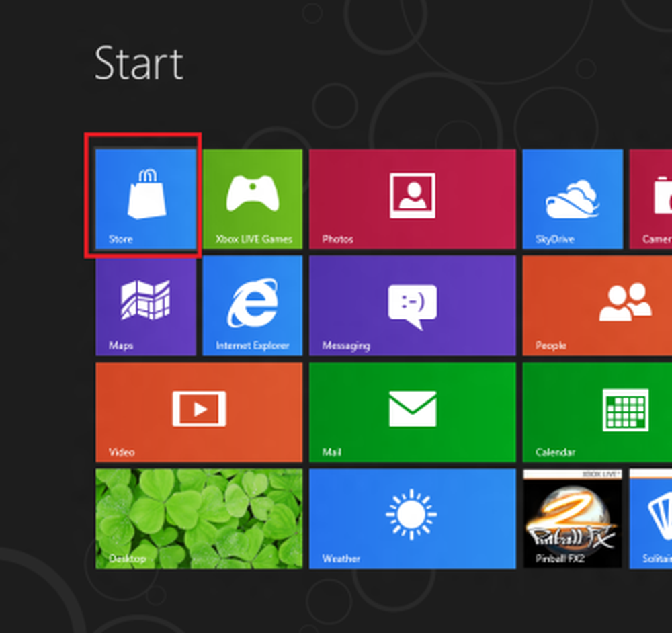
Task: Launch Pinball FX2
Action: click(x=573, y=519)
